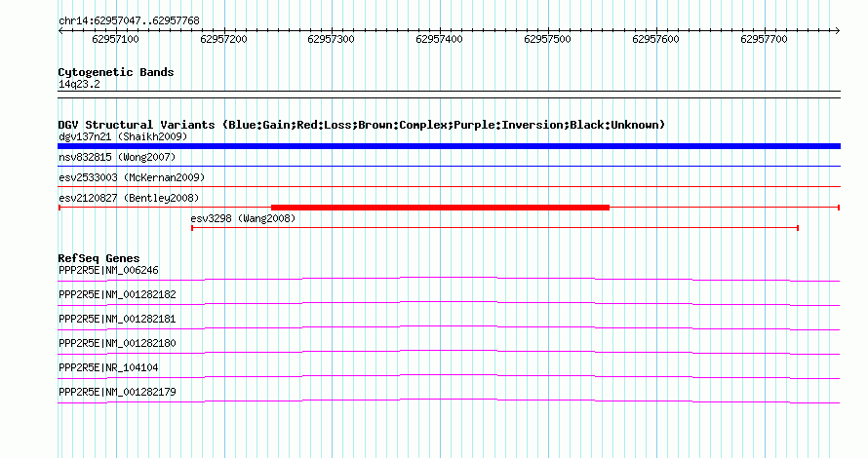
Task: Select the 14q23.2 band label
Action: click(x=79, y=84)
